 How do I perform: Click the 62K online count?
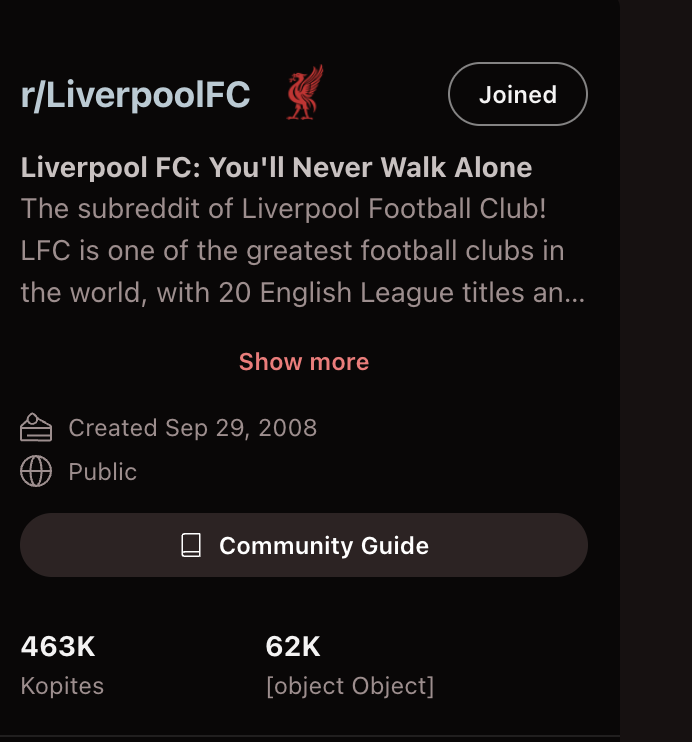293,647
